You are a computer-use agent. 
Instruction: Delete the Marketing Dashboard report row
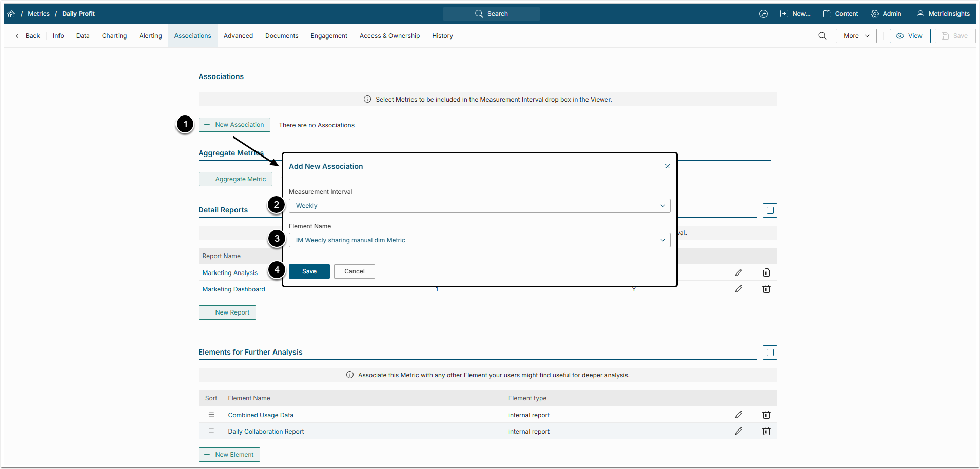pyautogui.click(x=766, y=289)
